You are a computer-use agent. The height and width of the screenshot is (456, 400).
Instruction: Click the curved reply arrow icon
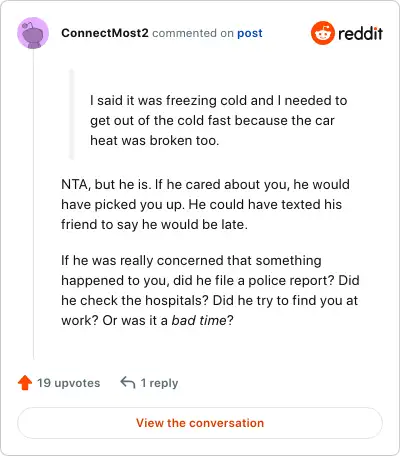(128, 383)
